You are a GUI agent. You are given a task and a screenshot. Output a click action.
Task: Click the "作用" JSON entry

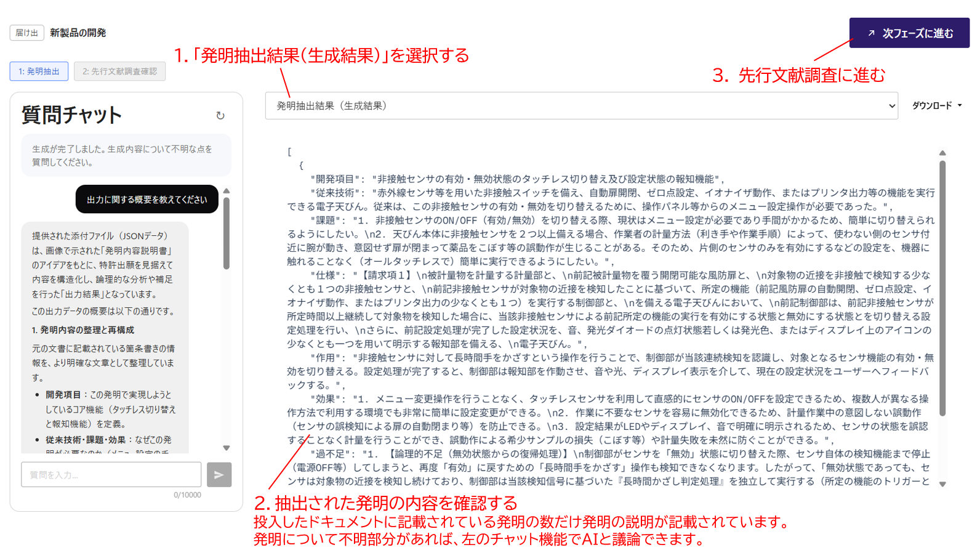coord(611,371)
